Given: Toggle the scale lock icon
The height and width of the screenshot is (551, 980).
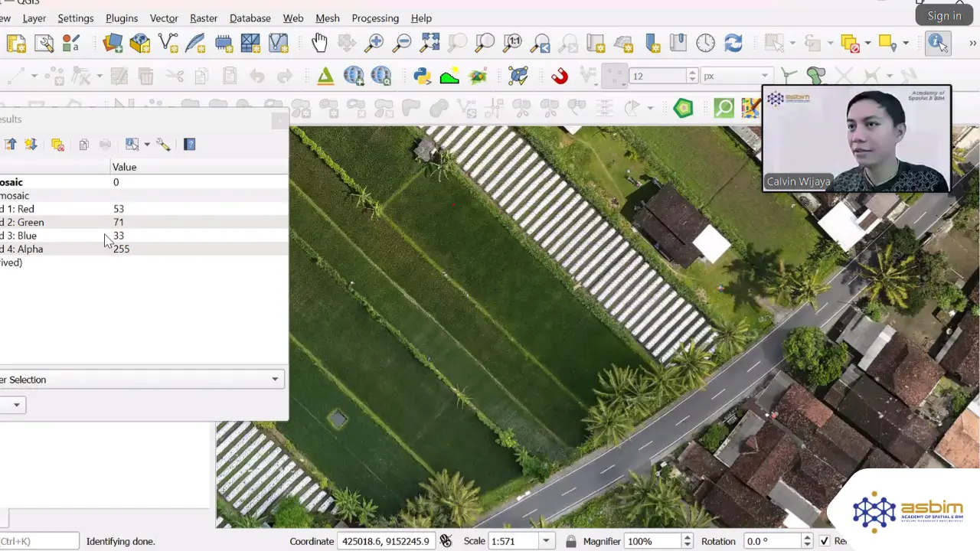Looking at the screenshot, I should pyautogui.click(x=570, y=541).
